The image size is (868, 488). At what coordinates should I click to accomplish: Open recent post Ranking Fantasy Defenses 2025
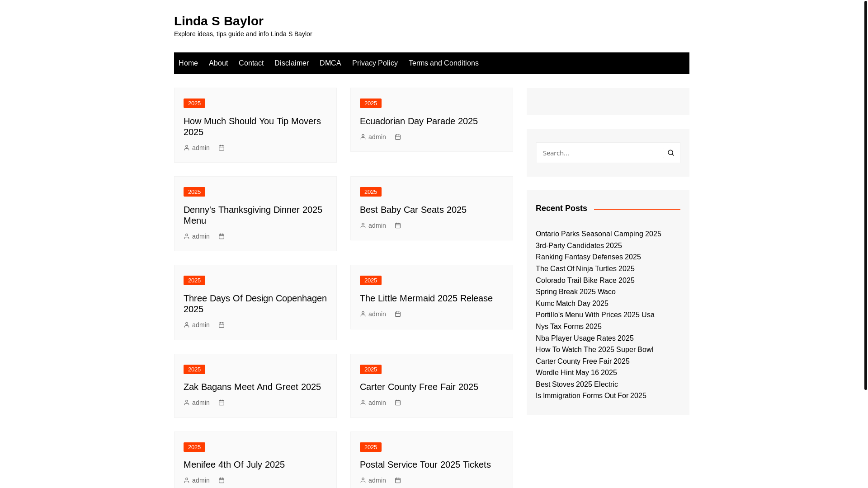[588, 257]
